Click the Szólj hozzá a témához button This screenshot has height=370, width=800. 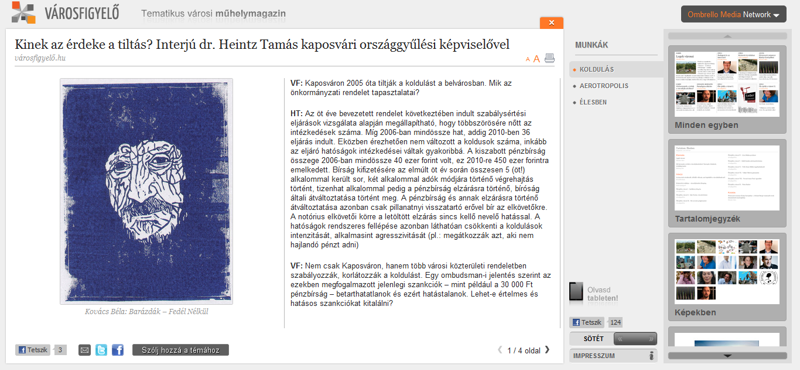181,350
